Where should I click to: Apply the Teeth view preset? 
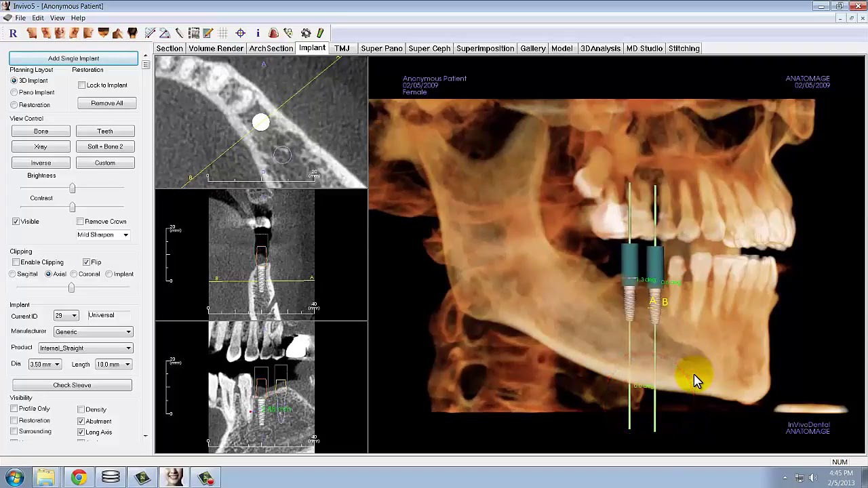[x=105, y=131]
